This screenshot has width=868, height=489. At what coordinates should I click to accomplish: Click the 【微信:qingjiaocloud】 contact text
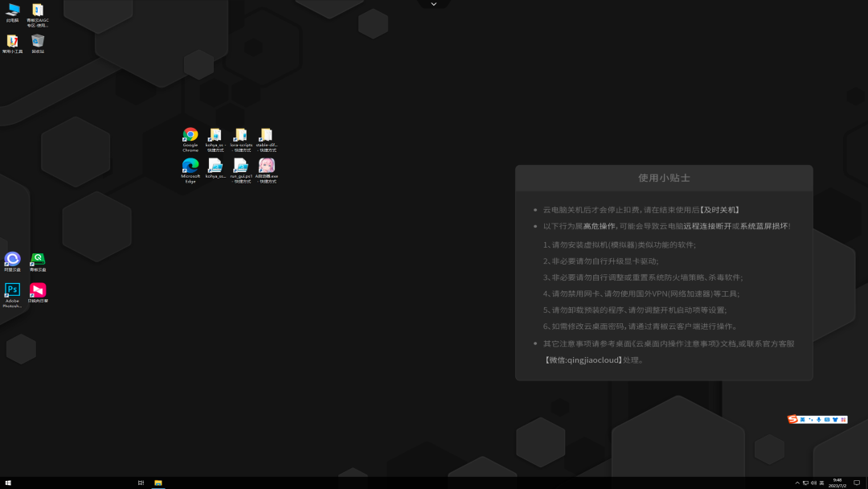click(583, 360)
